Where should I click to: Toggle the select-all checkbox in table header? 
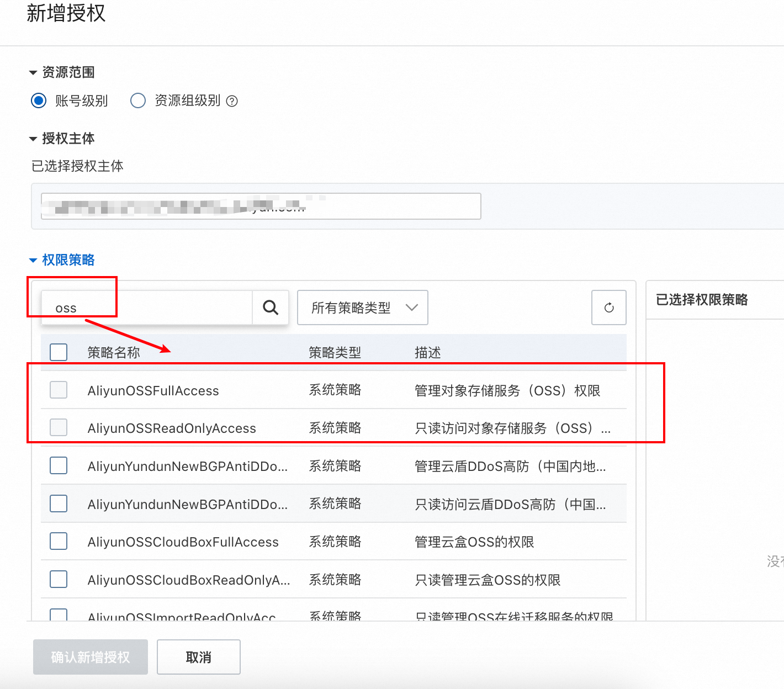point(59,352)
